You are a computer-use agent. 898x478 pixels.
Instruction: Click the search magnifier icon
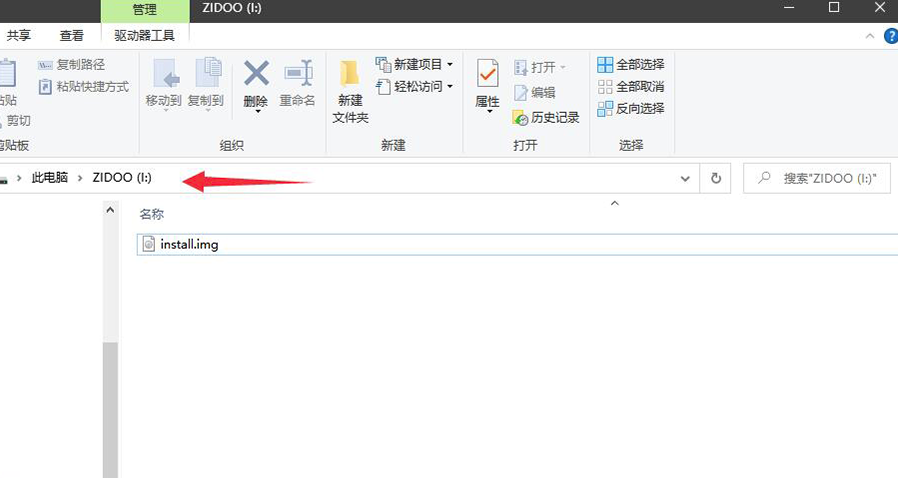(x=764, y=178)
